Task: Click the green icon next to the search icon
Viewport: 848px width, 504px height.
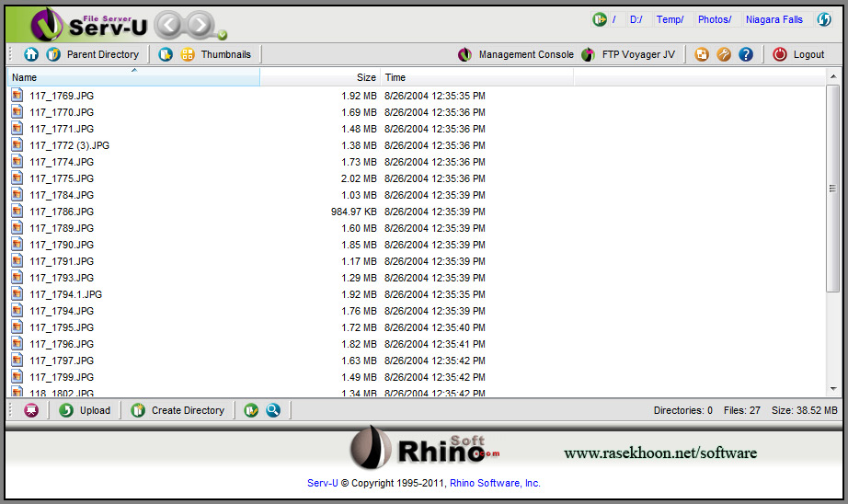Action: coord(251,410)
